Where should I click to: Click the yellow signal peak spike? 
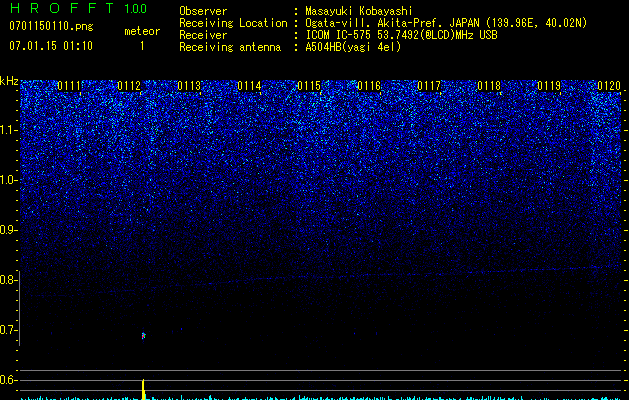(143, 389)
